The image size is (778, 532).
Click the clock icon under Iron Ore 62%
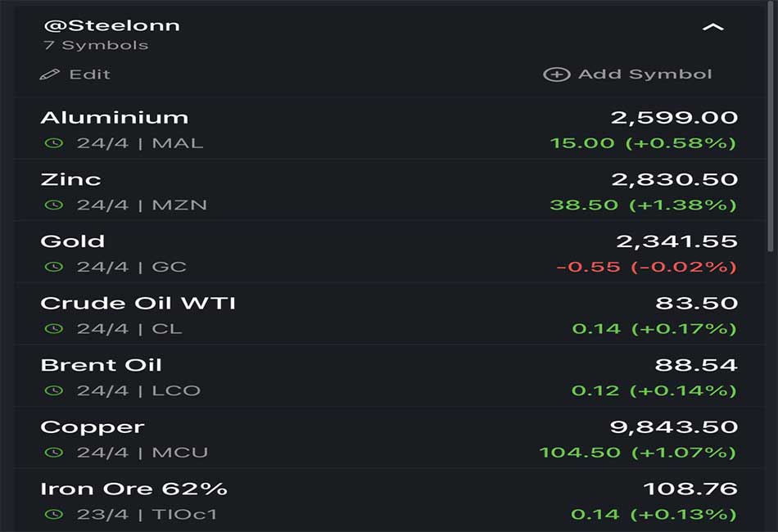pos(54,514)
